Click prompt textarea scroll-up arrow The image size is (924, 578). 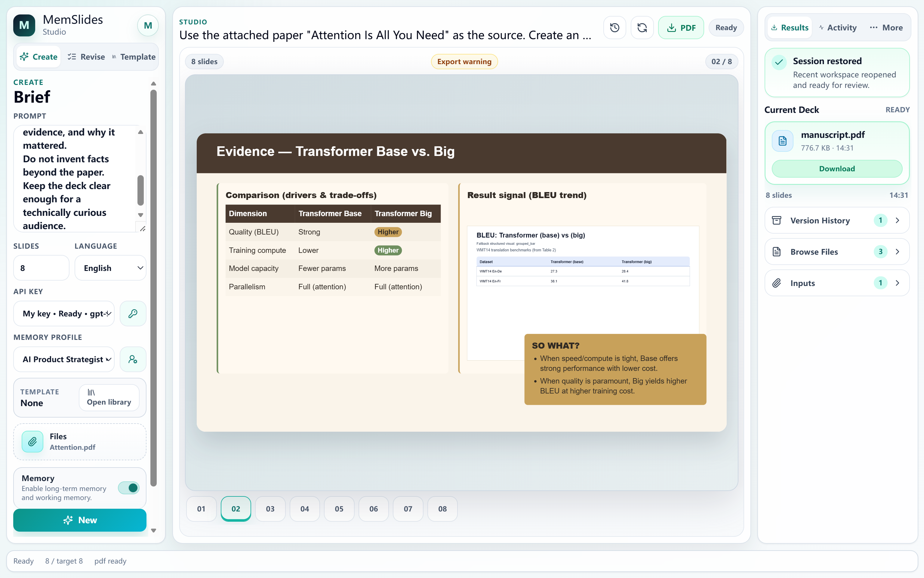(x=140, y=132)
